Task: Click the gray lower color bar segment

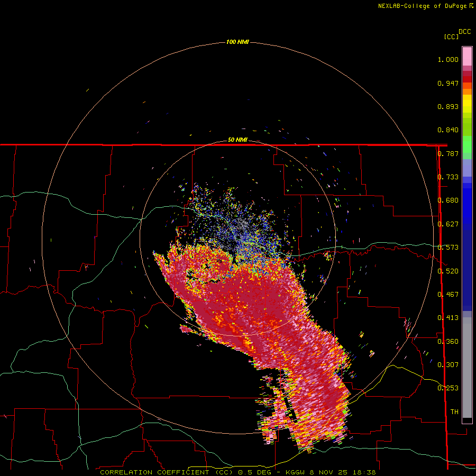Action: (467, 368)
